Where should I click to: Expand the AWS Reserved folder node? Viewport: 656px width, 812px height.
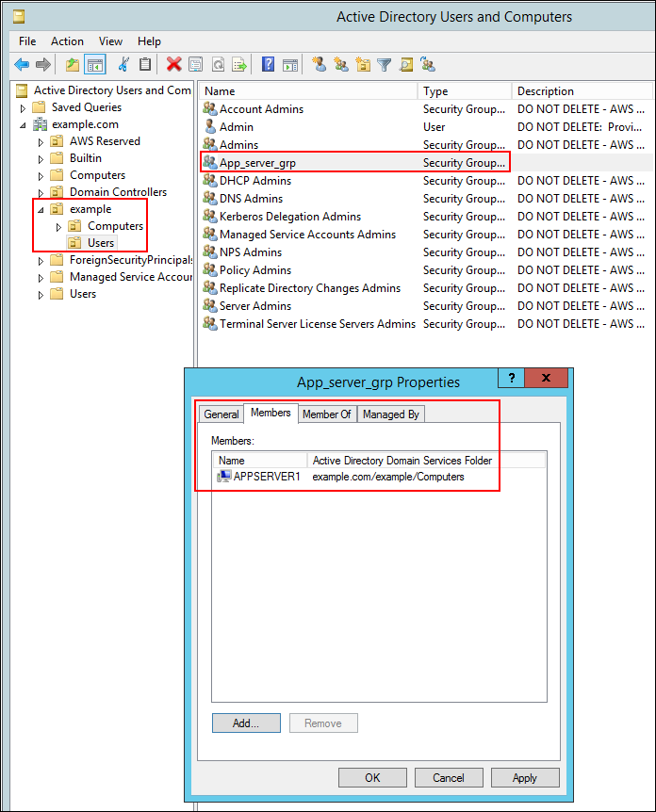tap(41, 142)
